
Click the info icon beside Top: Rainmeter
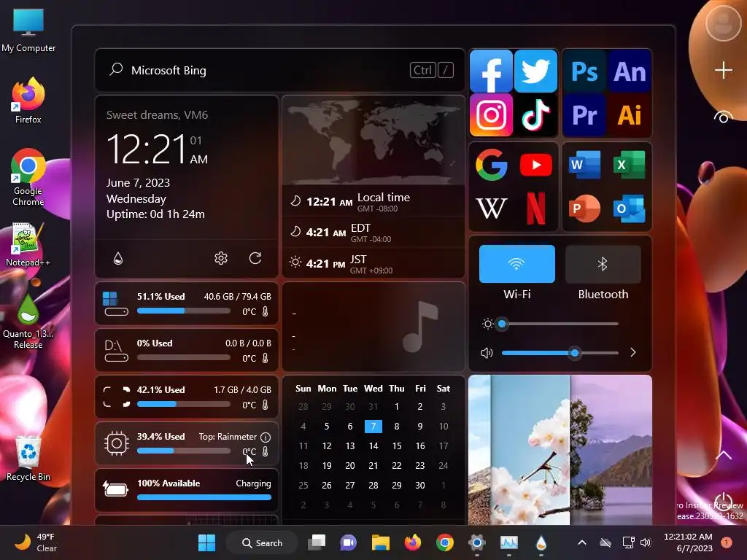coord(266,437)
